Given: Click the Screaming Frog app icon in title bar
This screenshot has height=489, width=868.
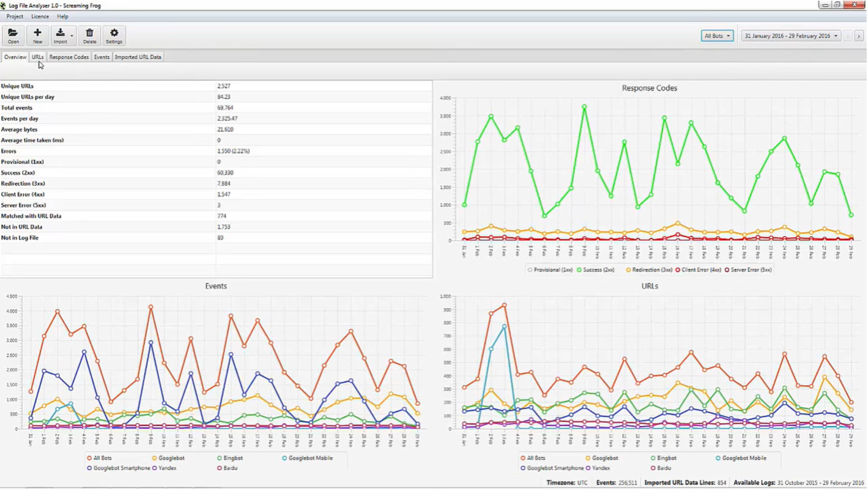Looking at the screenshot, I should pos(4,5).
